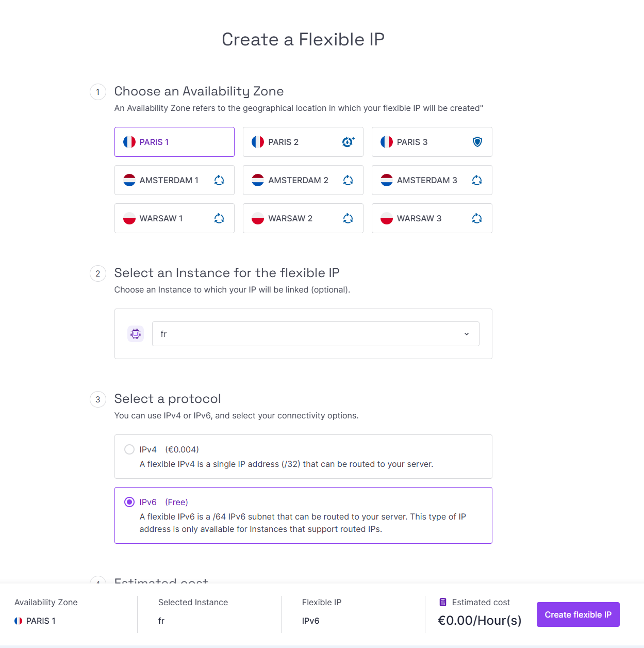644x648 pixels.
Task: Click the WARSAW 2 recycle icon
Action: point(348,218)
